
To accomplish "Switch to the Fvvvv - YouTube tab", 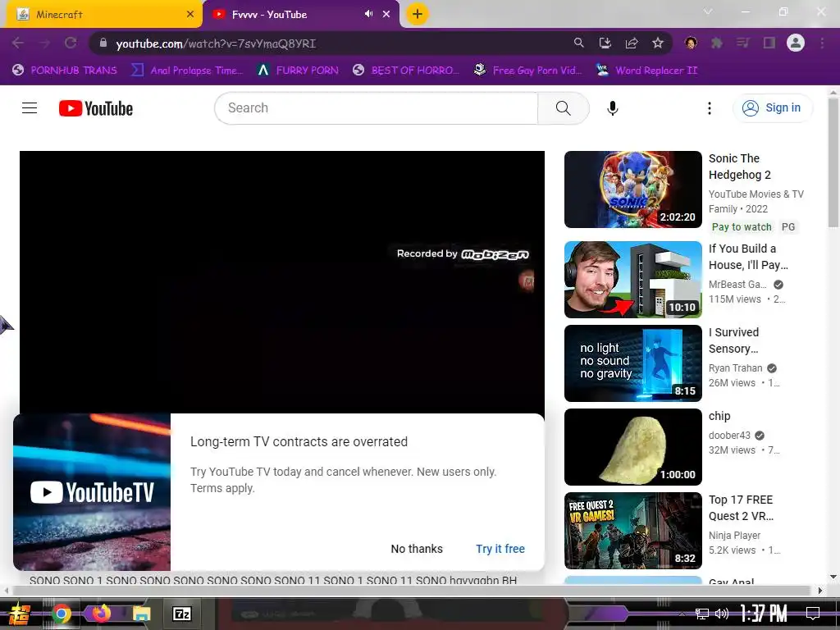I will (x=300, y=15).
